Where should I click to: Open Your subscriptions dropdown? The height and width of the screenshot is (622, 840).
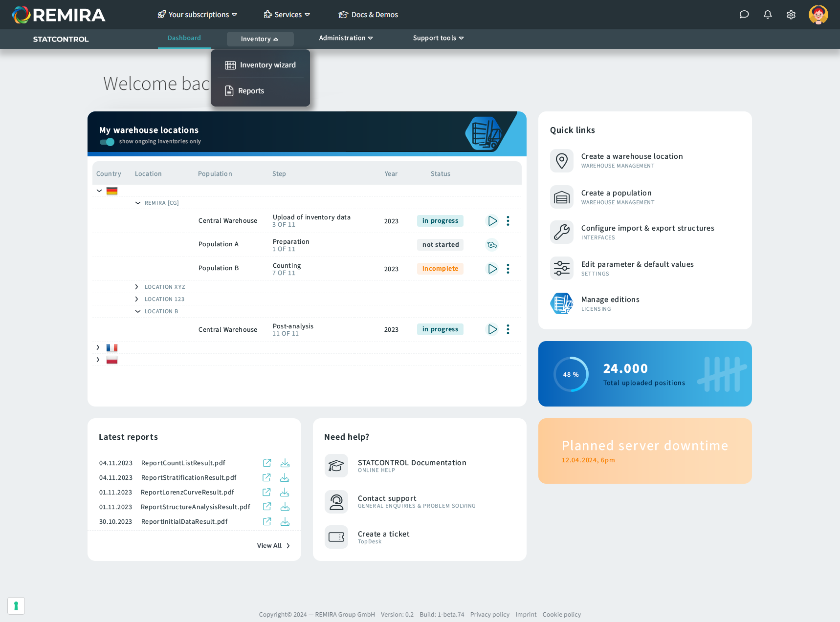coord(198,15)
